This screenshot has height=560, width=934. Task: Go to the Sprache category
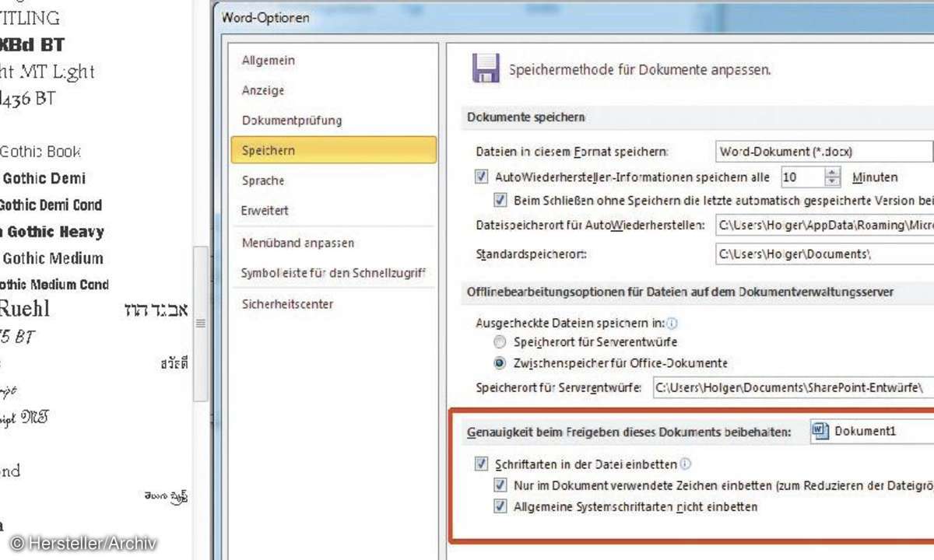click(x=334, y=180)
